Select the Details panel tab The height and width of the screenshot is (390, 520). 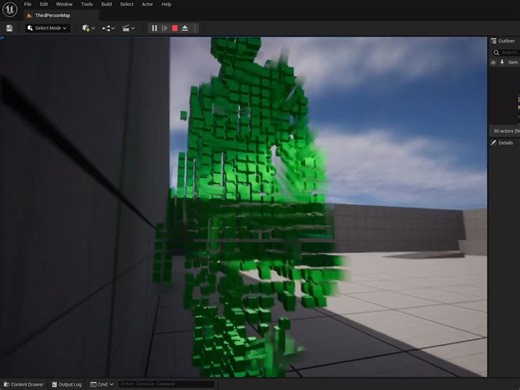[502, 143]
